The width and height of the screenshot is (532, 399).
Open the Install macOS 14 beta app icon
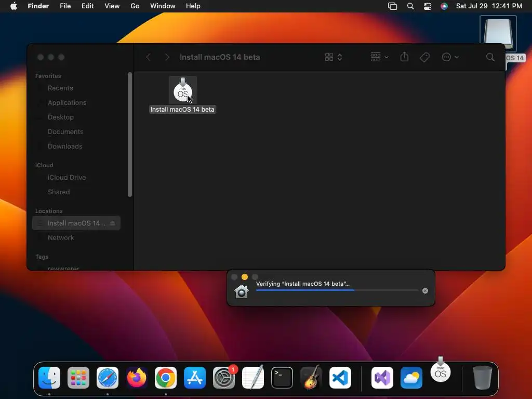(x=182, y=90)
